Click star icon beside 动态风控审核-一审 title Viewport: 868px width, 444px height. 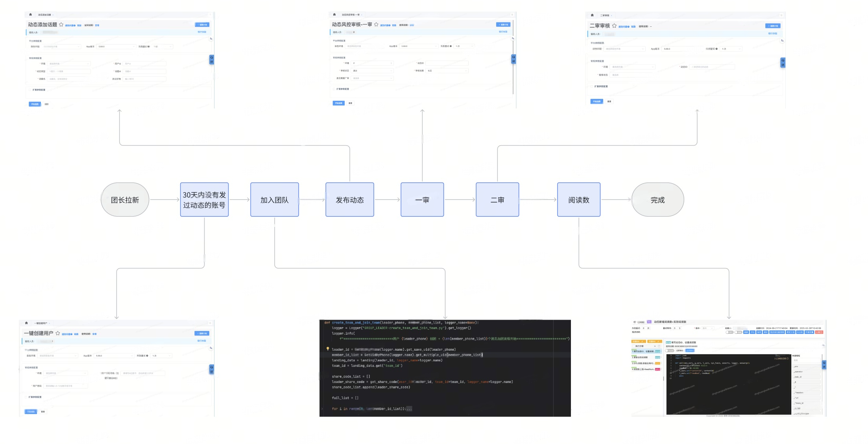point(376,24)
